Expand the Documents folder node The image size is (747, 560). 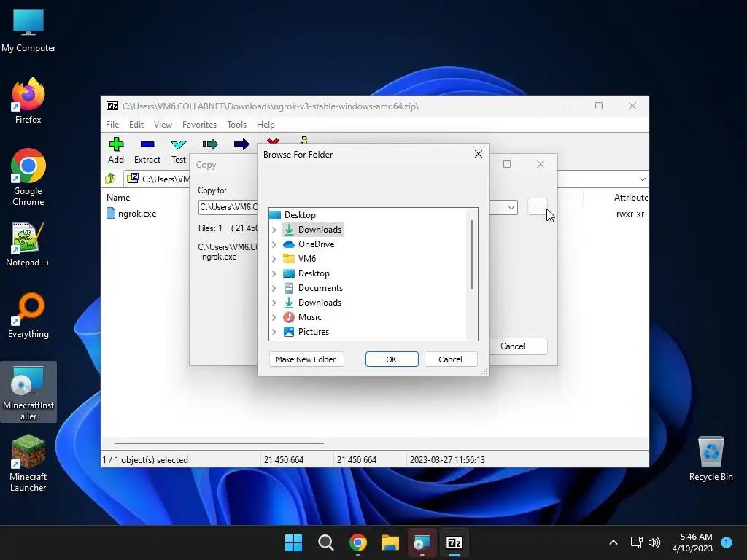click(x=274, y=288)
